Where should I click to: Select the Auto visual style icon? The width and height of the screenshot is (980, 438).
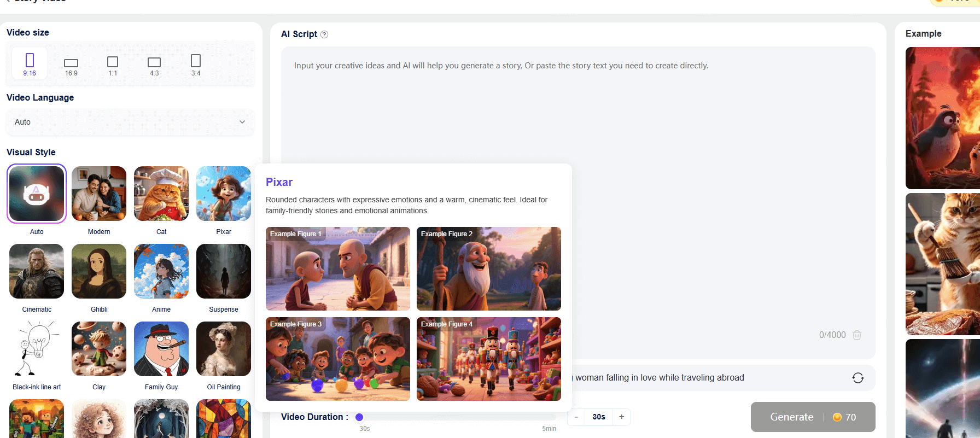[37, 194]
